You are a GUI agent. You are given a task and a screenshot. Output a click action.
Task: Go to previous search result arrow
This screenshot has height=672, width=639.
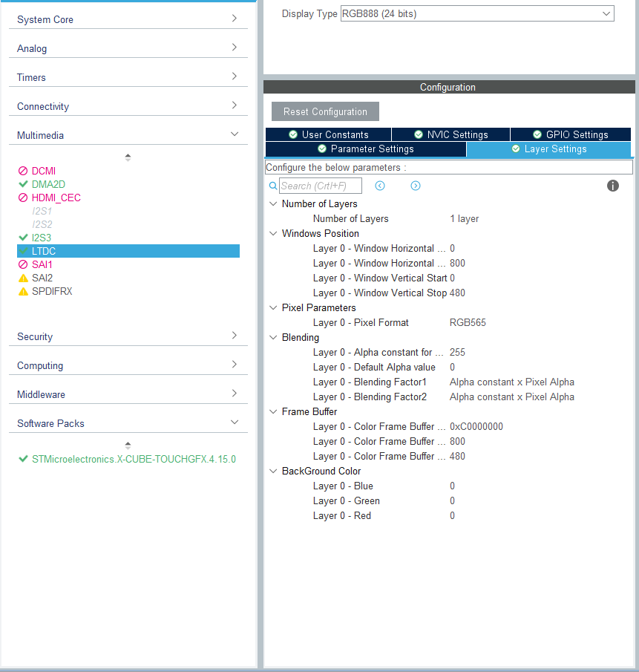380,186
